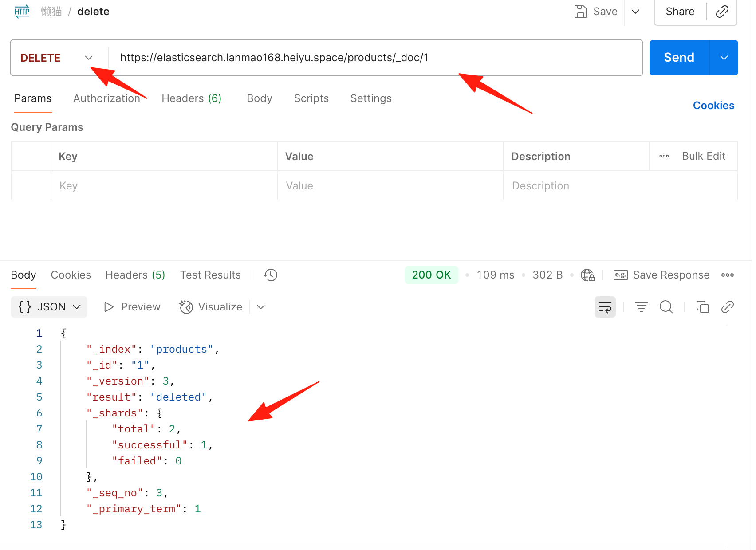The height and width of the screenshot is (550, 756).
Task: Click the 懒猫 collection breadcrumb
Action: click(x=51, y=12)
